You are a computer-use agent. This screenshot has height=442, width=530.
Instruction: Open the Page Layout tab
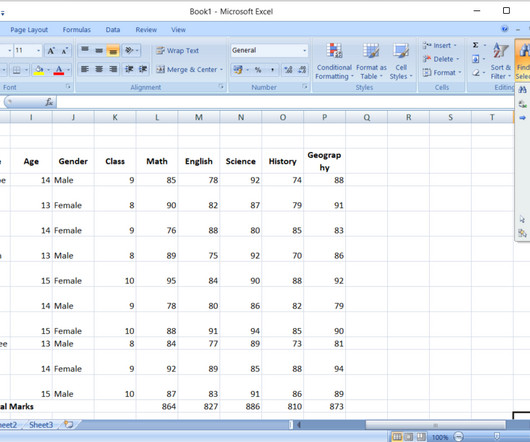coord(29,30)
